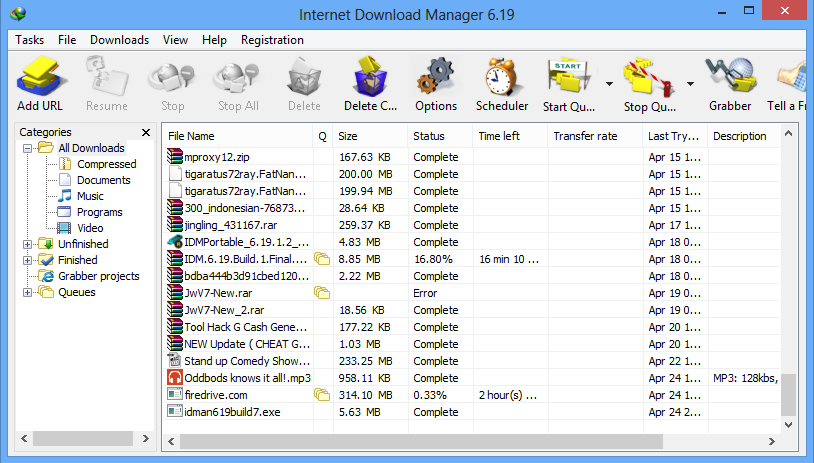Click the Stop Queue icon
The width and height of the screenshot is (814, 463).
(x=649, y=78)
